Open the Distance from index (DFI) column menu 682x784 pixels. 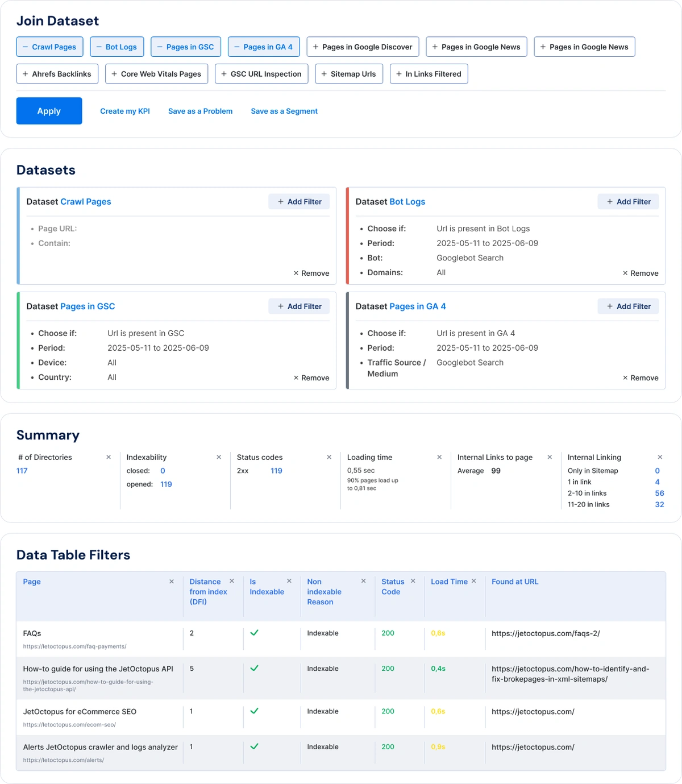pyautogui.click(x=232, y=581)
